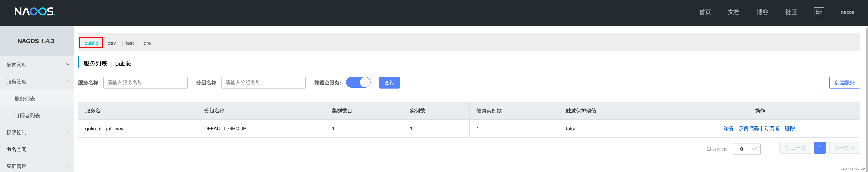
Task: Click the NACOS logo
Action: coord(35,12)
